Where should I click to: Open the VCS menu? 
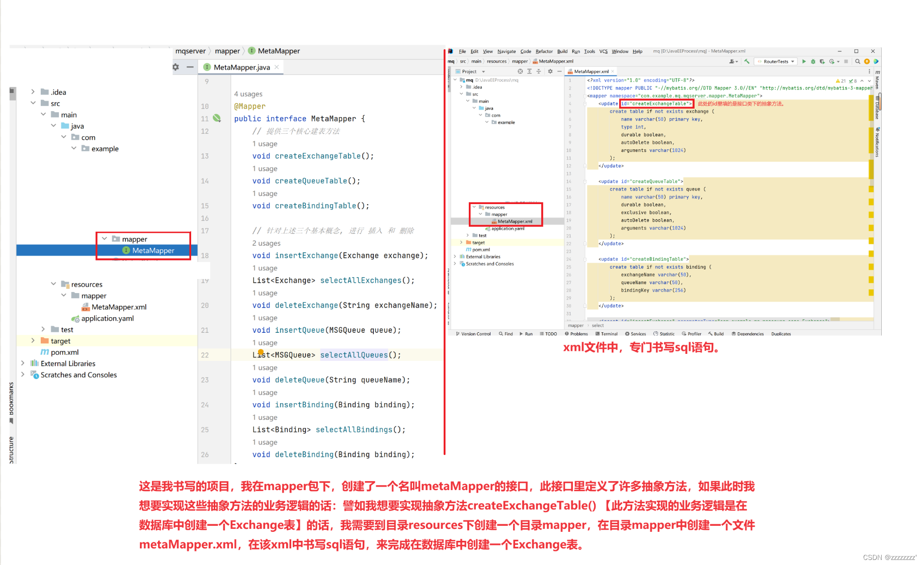[x=603, y=51]
